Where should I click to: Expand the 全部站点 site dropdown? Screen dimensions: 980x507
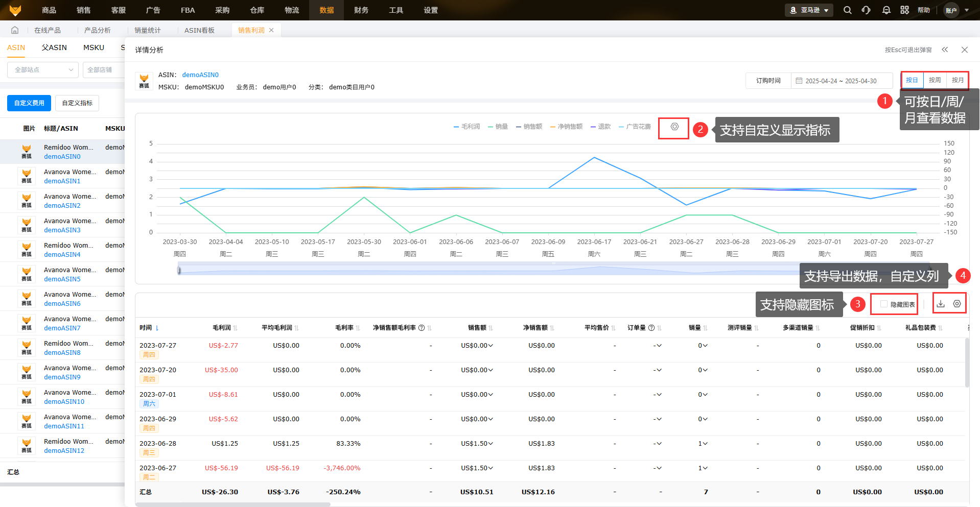coord(43,70)
